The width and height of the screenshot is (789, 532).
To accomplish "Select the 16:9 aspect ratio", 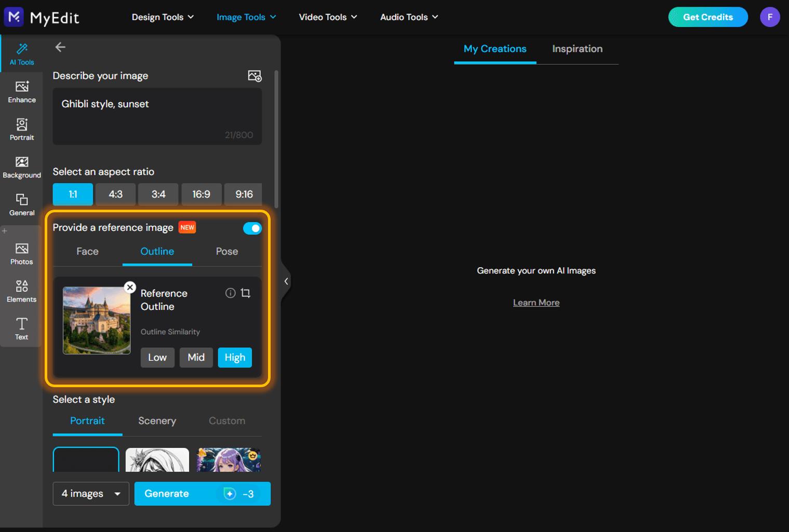I will (201, 194).
